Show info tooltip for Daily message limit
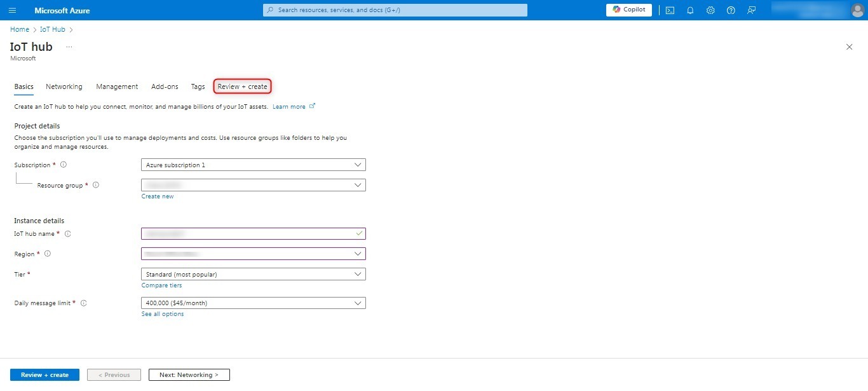This screenshot has width=868, height=391. (83, 303)
